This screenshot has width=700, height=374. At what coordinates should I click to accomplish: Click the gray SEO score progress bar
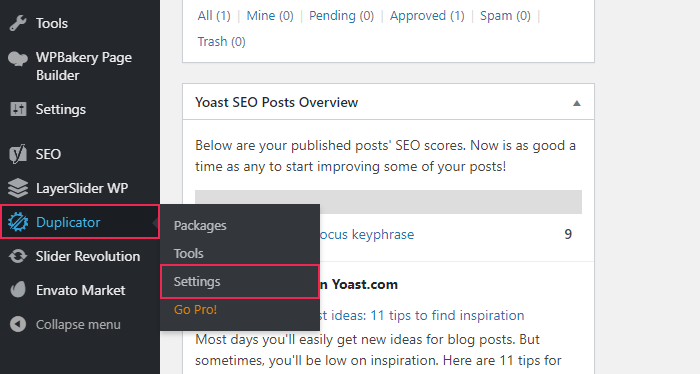388,202
